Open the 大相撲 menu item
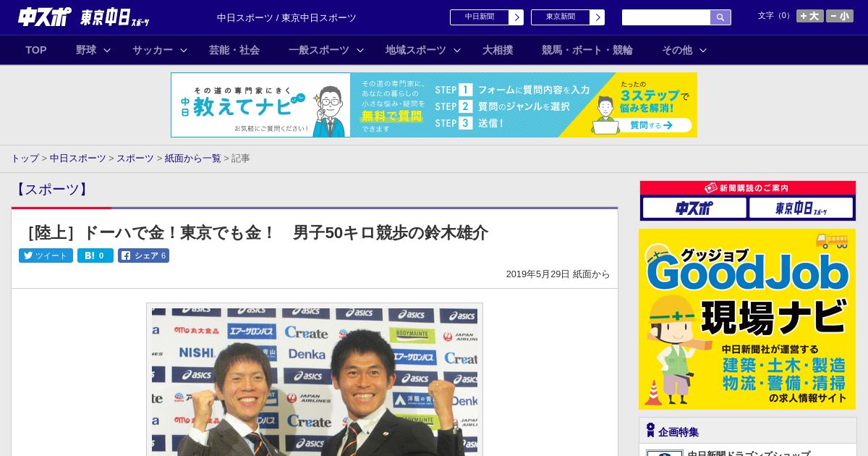868x456 pixels. [498, 50]
